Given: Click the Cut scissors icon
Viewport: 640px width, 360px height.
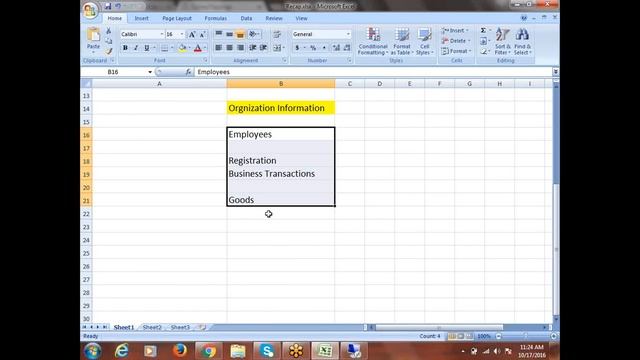Looking at the screenshot, I should (x=109, y=31).
